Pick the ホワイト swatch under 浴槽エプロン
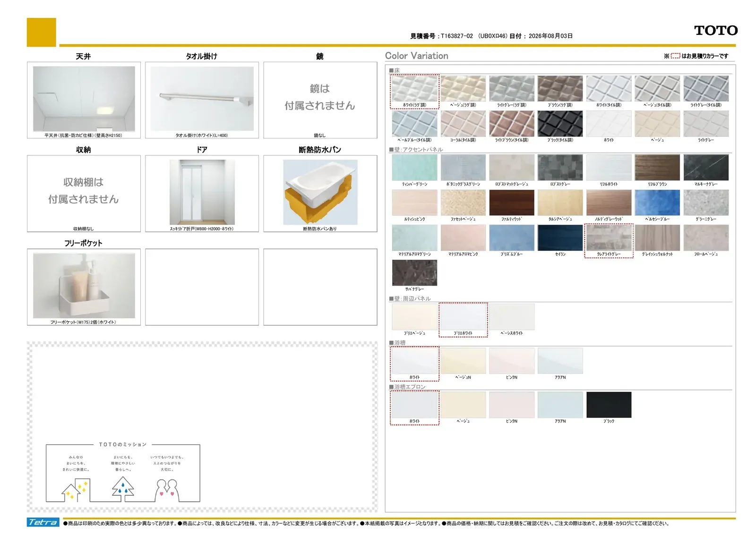The width and height of the screenshot is (756, 534). (414, 405)
